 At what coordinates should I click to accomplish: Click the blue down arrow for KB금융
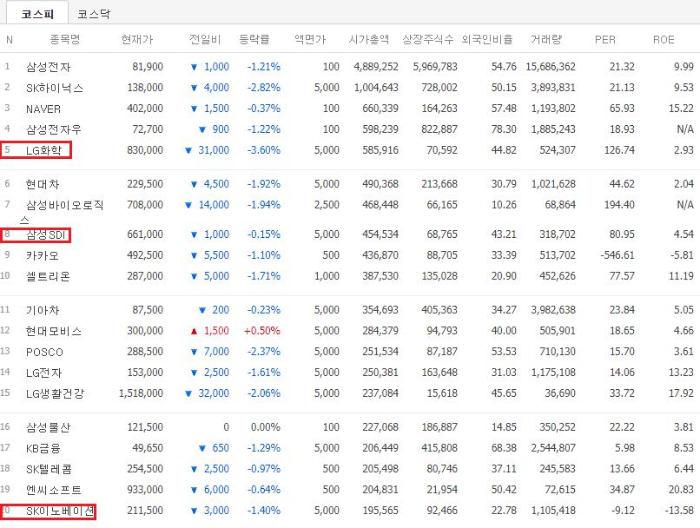pos(202,448)
